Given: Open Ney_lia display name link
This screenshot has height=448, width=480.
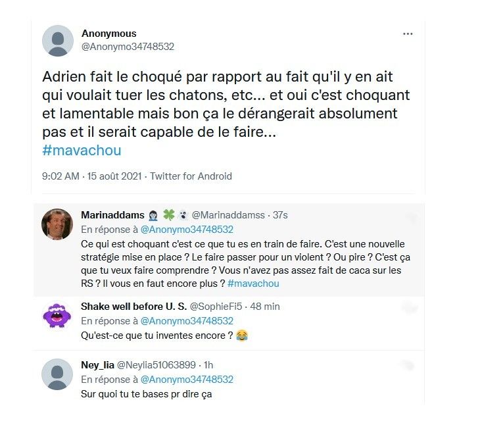Looking at the screenshot, I should coord(98,365).
